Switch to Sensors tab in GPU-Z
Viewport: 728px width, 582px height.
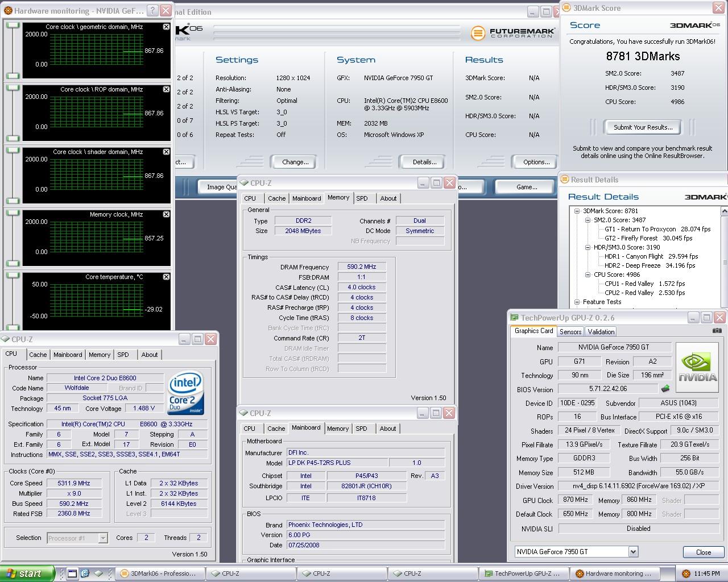[x=570, y=332]
